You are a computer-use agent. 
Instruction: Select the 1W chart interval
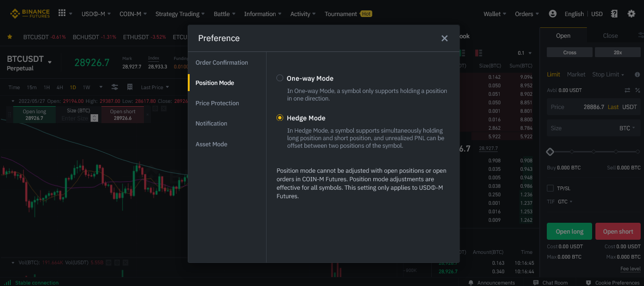(x=86, y=87)
